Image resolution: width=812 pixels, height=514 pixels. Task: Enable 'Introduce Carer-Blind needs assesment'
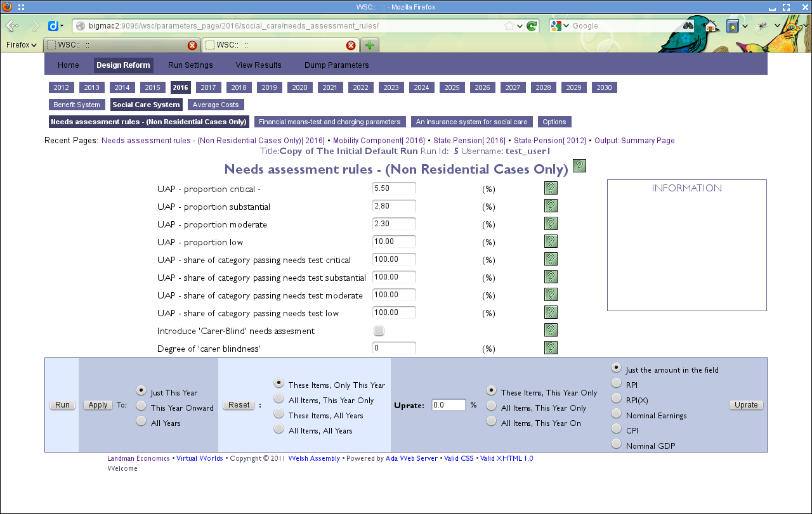(379, 330)
